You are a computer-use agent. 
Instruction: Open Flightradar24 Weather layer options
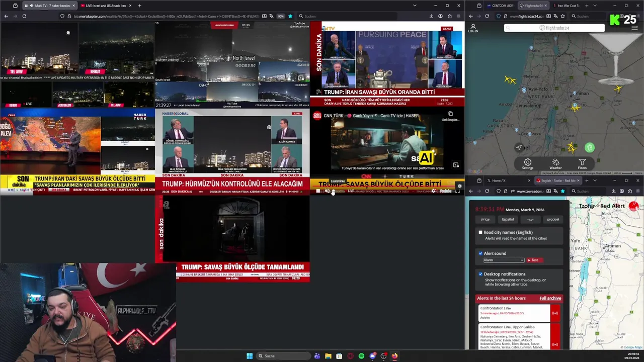555,164
